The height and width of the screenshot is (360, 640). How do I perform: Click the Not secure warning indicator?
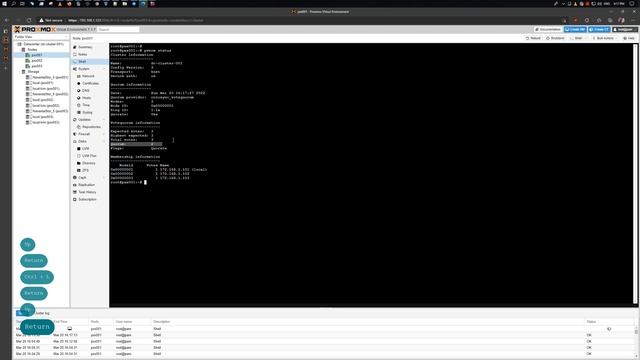coord(51,20)
